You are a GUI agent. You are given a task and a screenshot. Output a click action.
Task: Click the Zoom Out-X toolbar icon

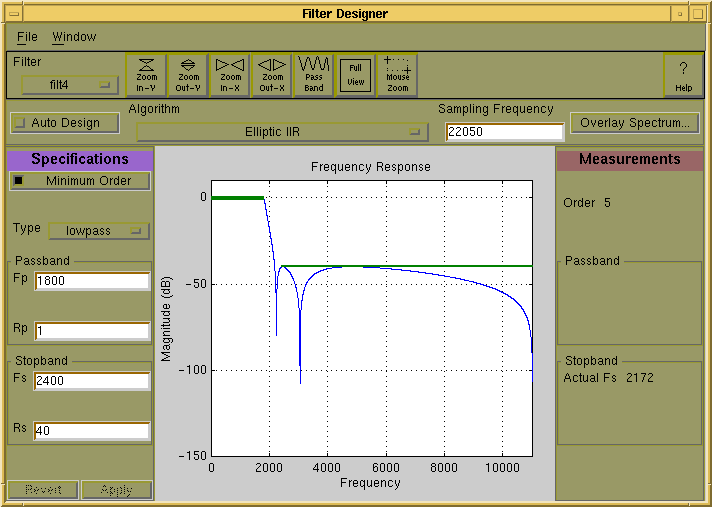click(272, 75)
